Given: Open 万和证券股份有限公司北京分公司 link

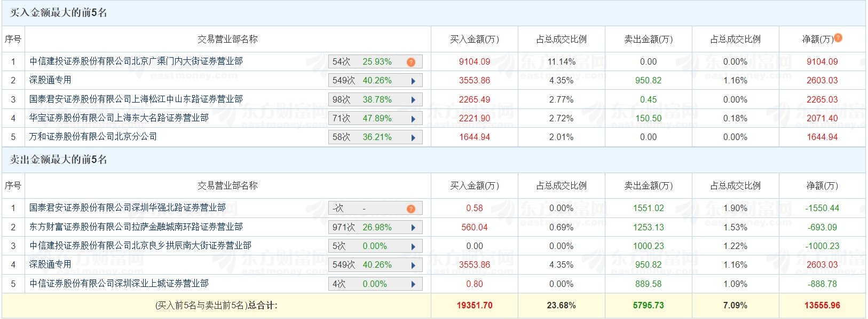Looking at the screenshot, I should pyautogui.click(x=93, y=137).
